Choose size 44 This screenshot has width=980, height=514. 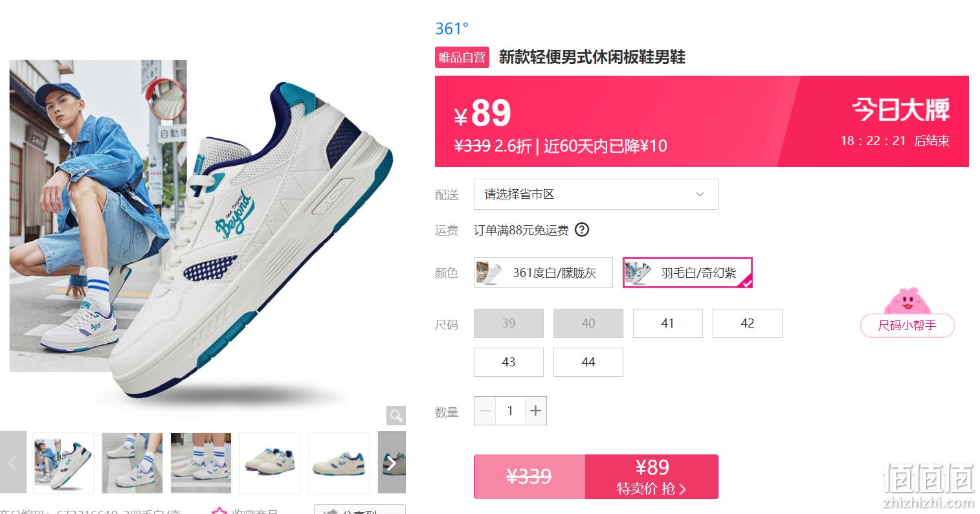pyautogui.click(x=588, y=362)
